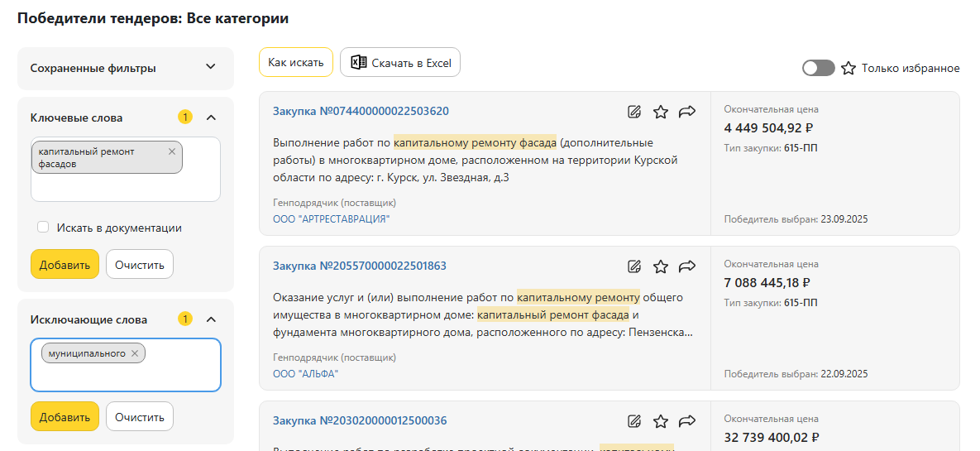Collapse the 'Ключевые слова' section

pos(210,118)
